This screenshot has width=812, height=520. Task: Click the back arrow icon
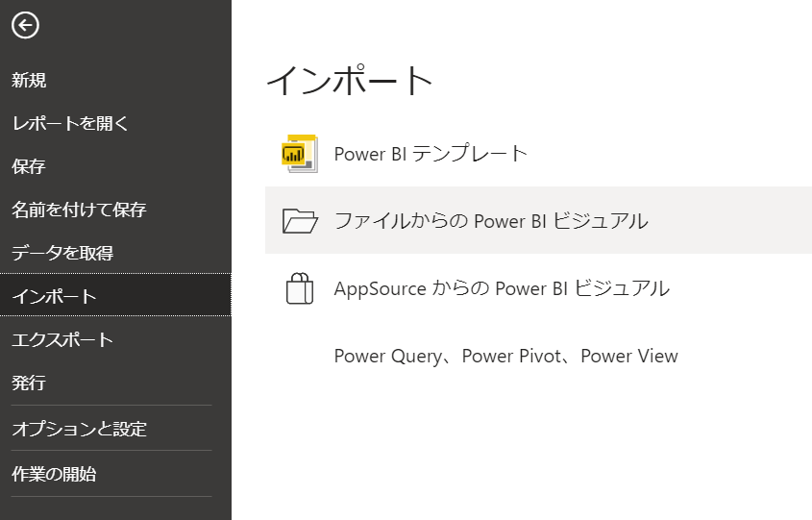click(x=25, y=26)
